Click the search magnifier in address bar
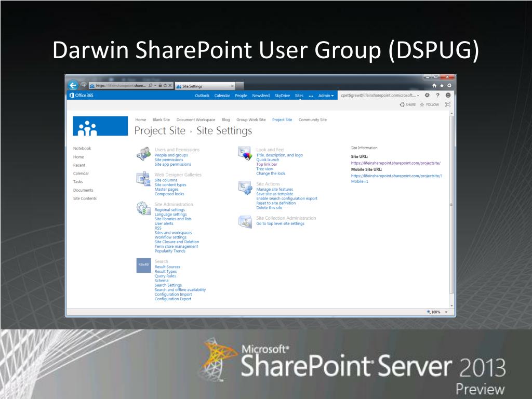 151,86
